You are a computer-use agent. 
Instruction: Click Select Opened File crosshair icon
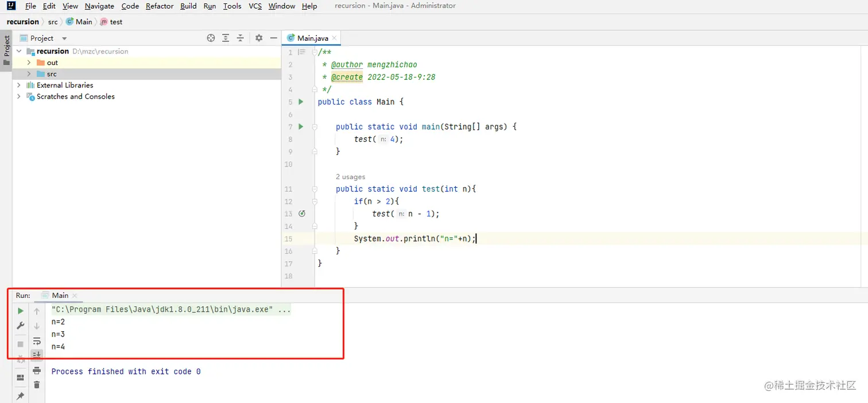(x=211, y=38)
